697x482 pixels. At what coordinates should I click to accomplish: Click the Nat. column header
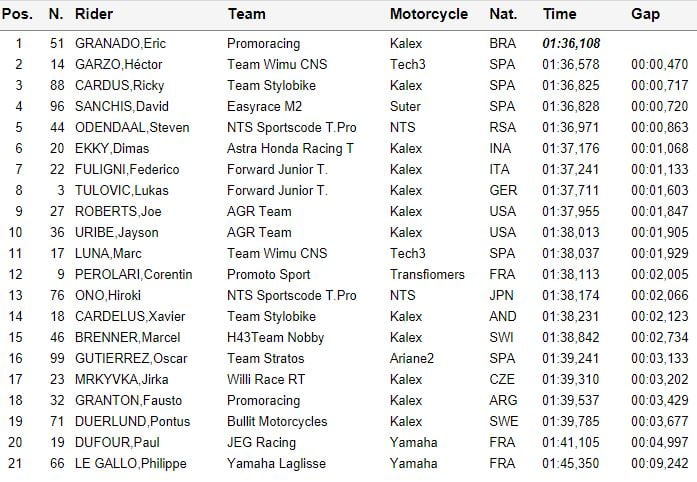tap(502, 14)
